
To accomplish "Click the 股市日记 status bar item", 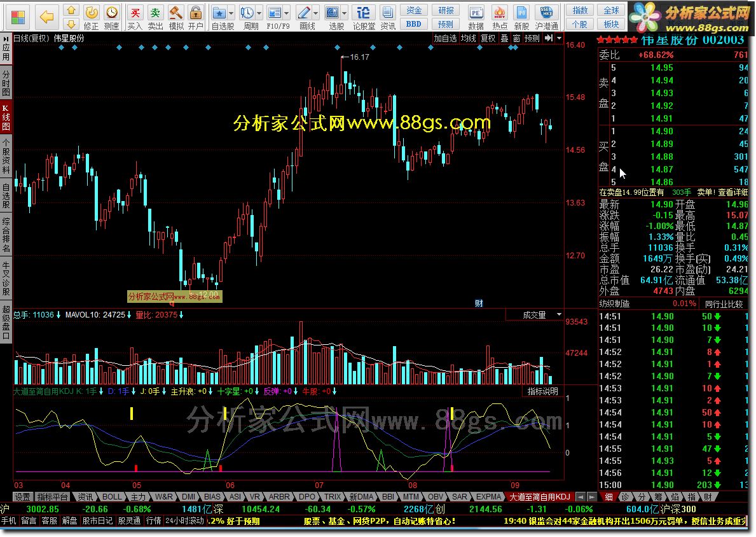I will point(97,521).
